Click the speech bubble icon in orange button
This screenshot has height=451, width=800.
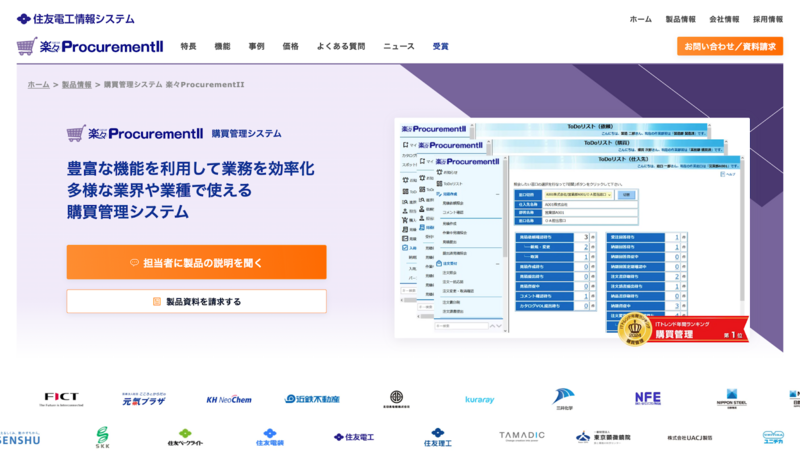(x=134, y=263)
